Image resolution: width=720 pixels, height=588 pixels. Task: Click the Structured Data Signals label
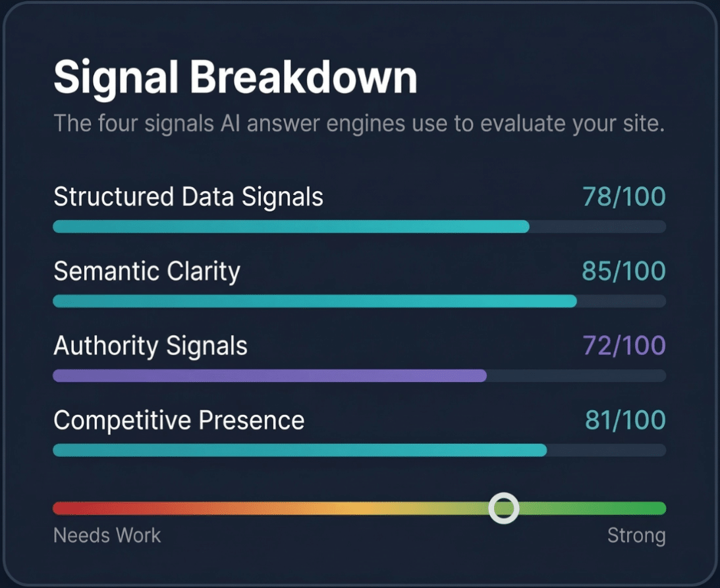click(187, 196)
